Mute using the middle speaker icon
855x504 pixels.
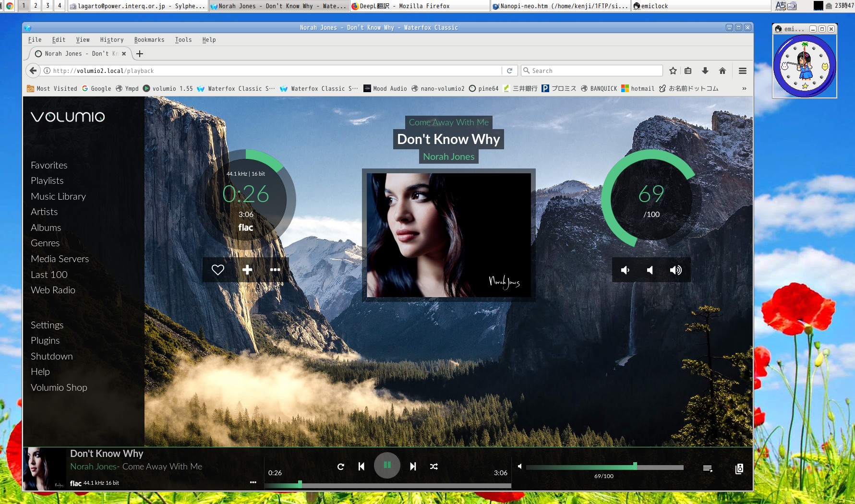pyautogui.click(x=650, y=270)
